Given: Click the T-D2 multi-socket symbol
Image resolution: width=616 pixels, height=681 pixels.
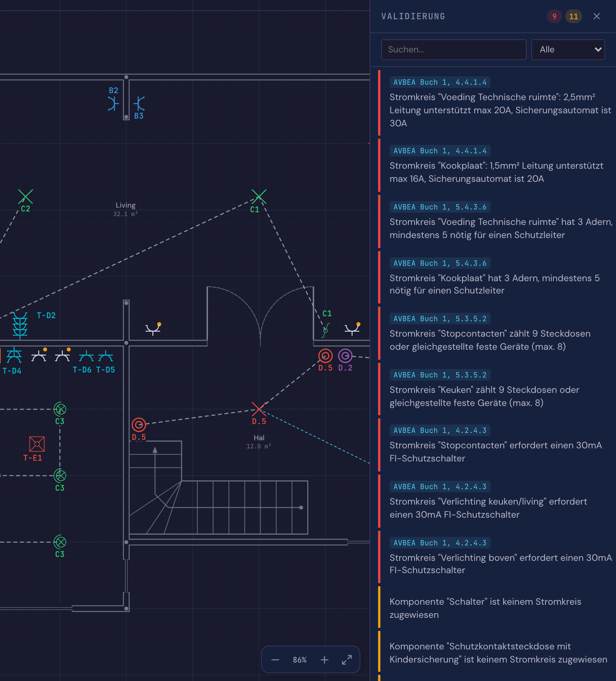Looking at the screenshot, I should (20, 325).
